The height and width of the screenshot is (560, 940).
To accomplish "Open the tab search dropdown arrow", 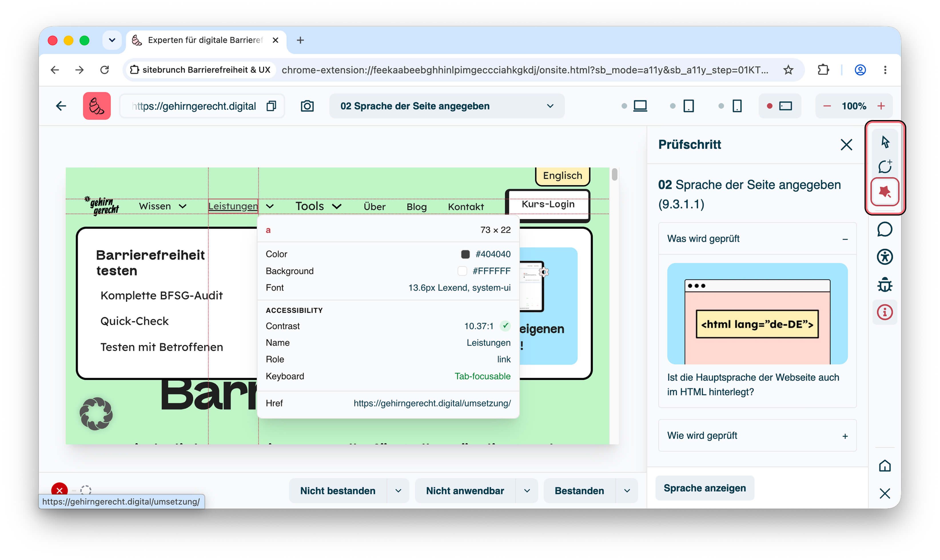I will [112, 40].
